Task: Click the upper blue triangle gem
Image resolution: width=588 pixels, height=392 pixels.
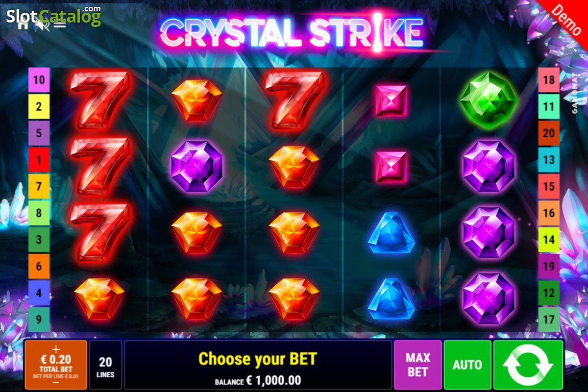Action: (x=391, y=232)
